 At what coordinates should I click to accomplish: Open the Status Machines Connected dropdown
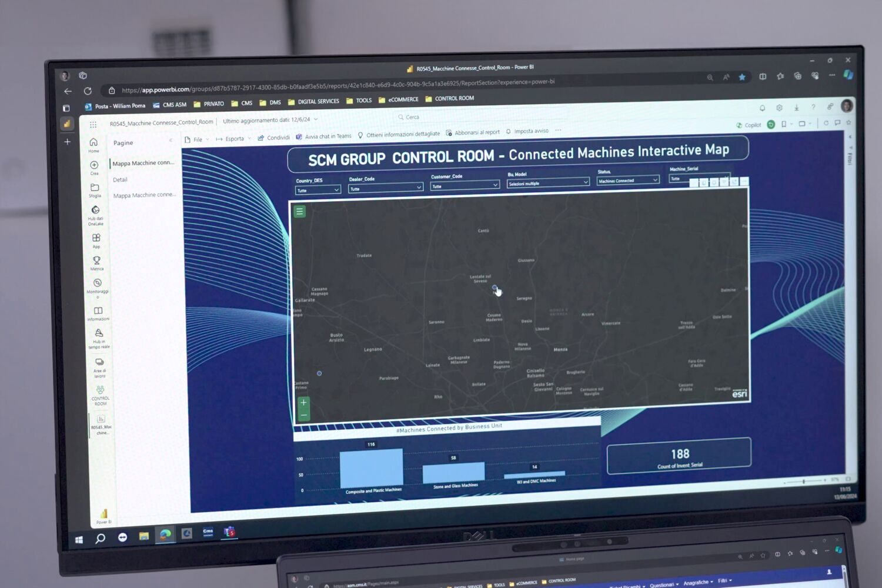tap(628, 181)
